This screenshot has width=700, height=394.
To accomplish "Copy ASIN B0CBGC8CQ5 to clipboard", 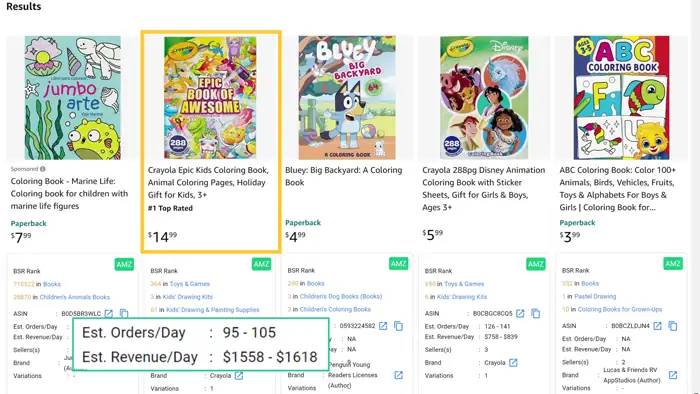I will tap(536, 314).
